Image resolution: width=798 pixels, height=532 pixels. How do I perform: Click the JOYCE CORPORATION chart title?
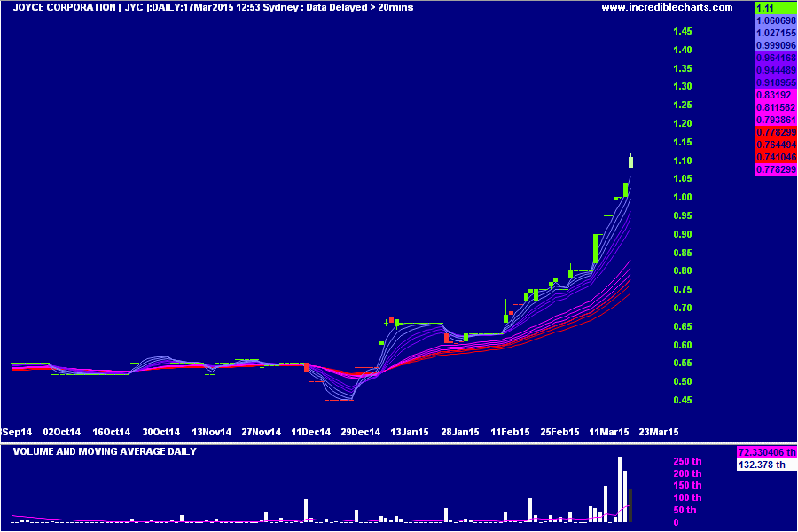click(x=213, y=8)
